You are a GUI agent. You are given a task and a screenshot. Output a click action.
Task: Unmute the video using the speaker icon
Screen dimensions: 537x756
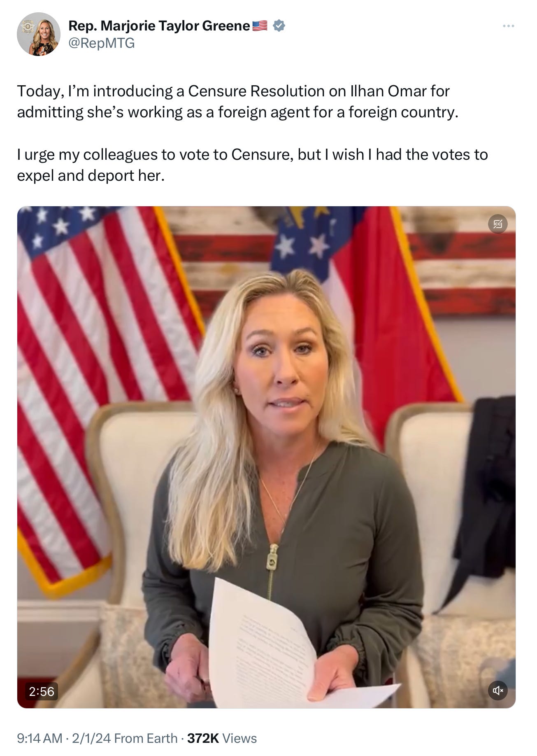coord(497,691)
